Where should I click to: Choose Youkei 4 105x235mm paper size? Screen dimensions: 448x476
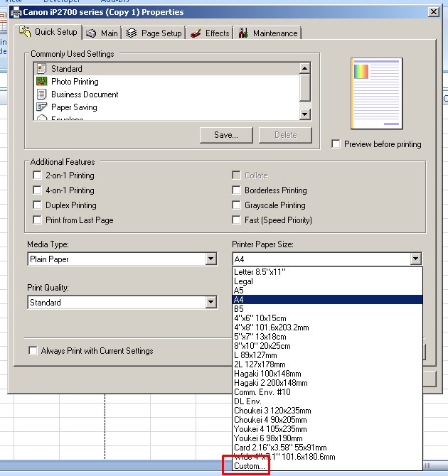tap(327, 429)
